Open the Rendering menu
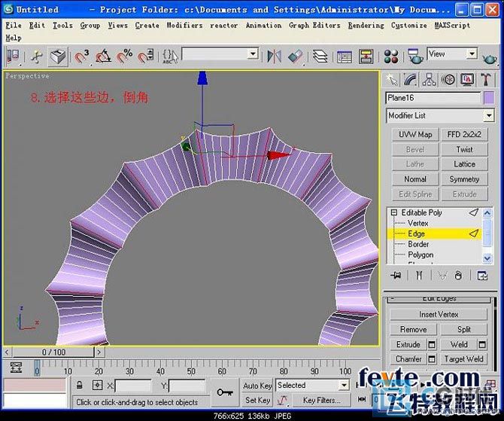Viewport: 504px width, 421px height. 366,25
